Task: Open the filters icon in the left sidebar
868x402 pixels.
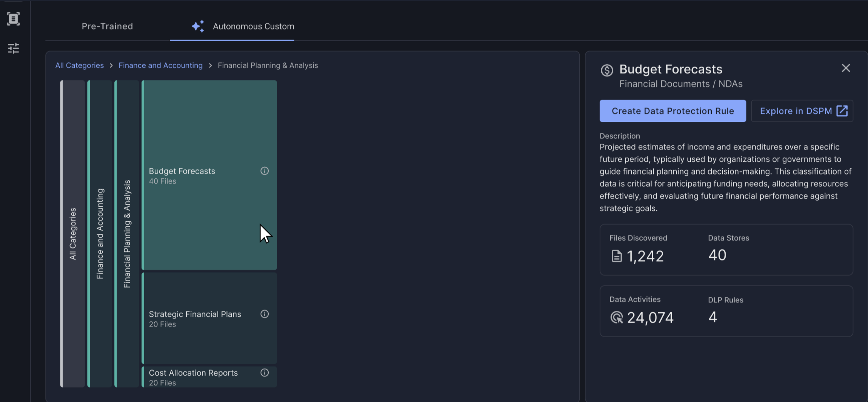Action: 14,48
